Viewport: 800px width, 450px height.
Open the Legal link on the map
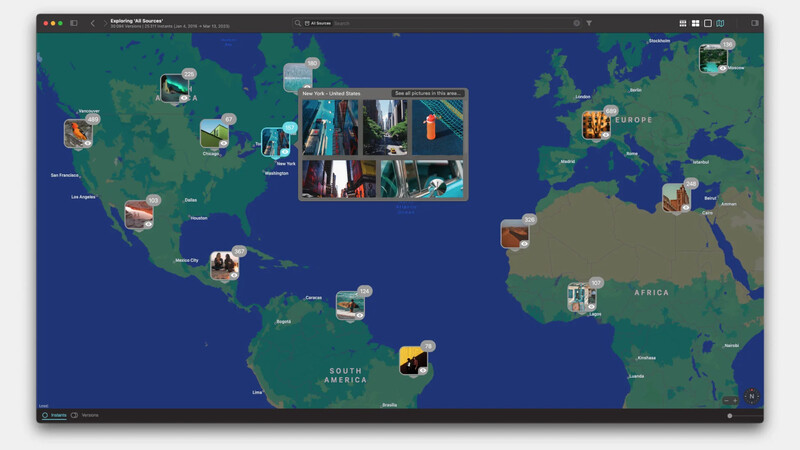point(43,406)
